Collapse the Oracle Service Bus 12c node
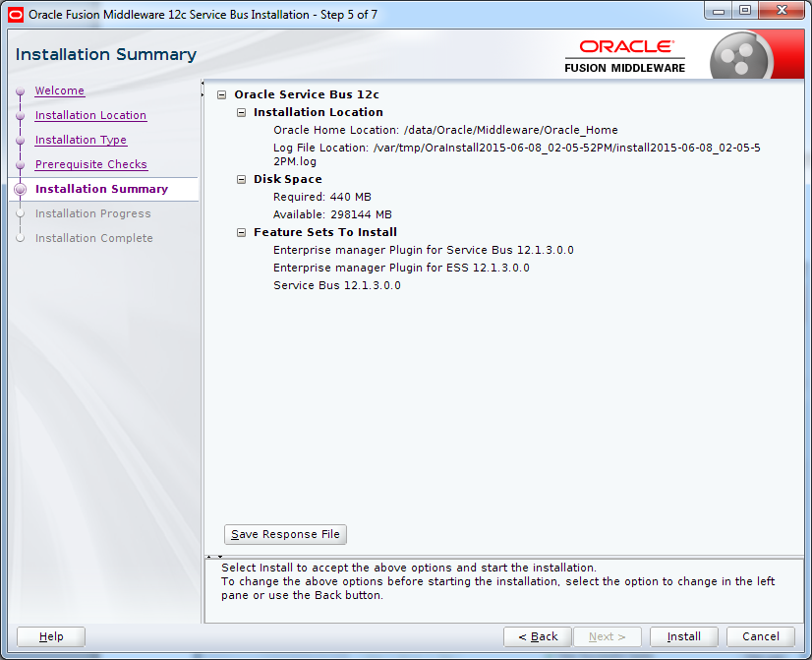The width and height of the screenshot is (812, 660). [221, 94]
